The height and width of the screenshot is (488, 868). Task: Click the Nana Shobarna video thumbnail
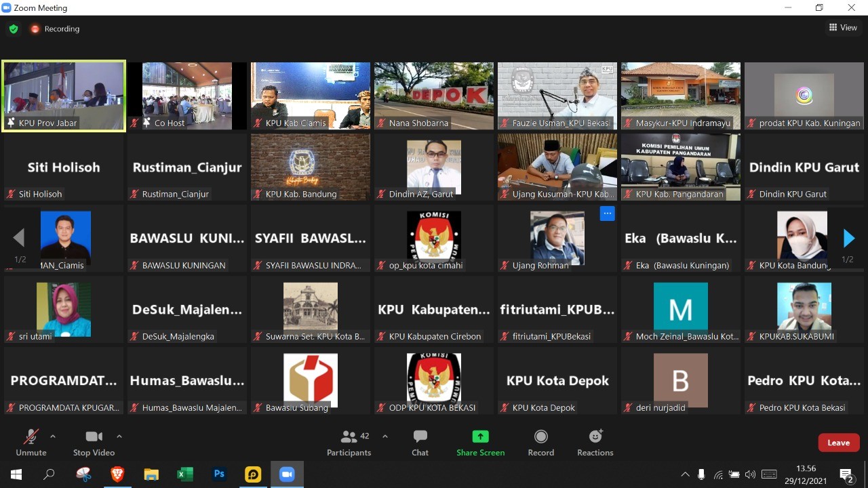coord(434,95)
